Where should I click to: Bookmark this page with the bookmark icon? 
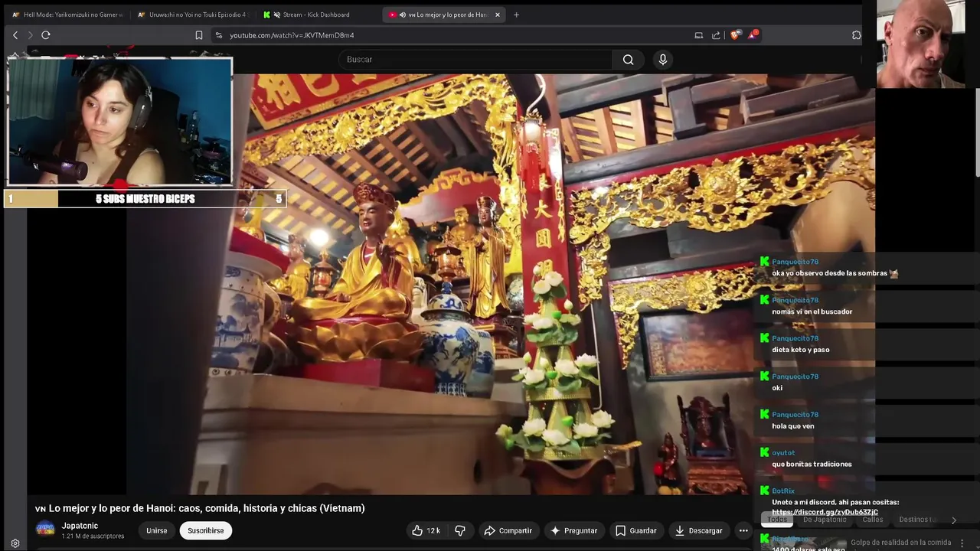pyautogui.click(x=199, y=35)
